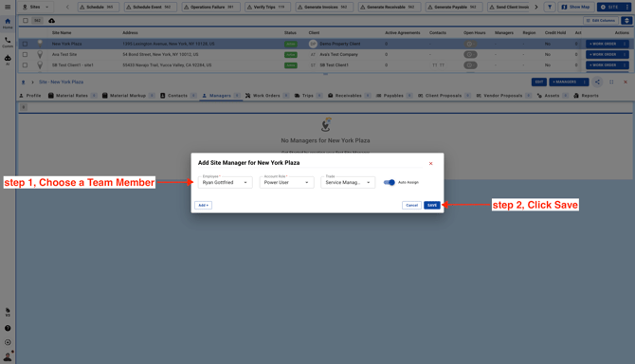Image resolution: width=635 pixels, height=364 pixels.
Task: Switch to the Material Rates tab
Action: [x=72, y=96]
